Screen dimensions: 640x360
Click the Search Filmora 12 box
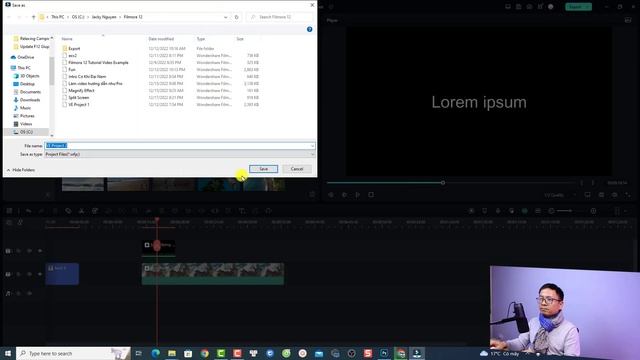click(280, 17)
